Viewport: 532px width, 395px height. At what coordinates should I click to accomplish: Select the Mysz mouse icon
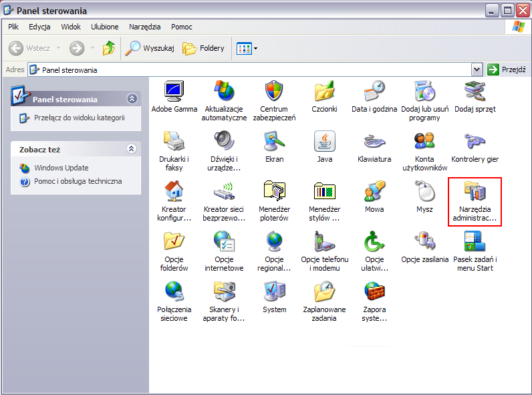(424, 192)
